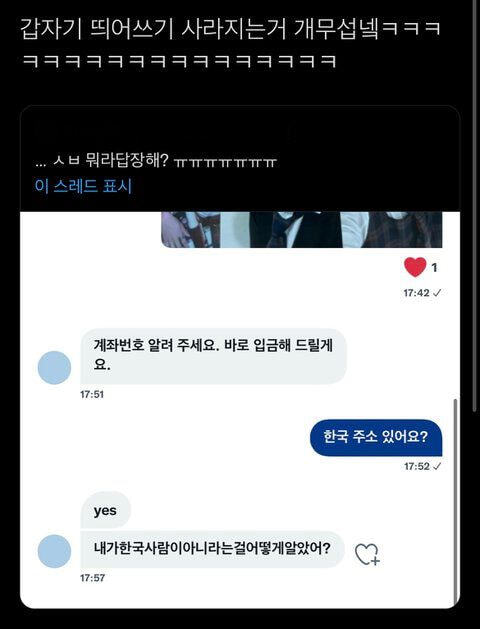Select the '계좌번호 알려 주세요' message bubble
The image size is (480, 629).
coord(214,357)
